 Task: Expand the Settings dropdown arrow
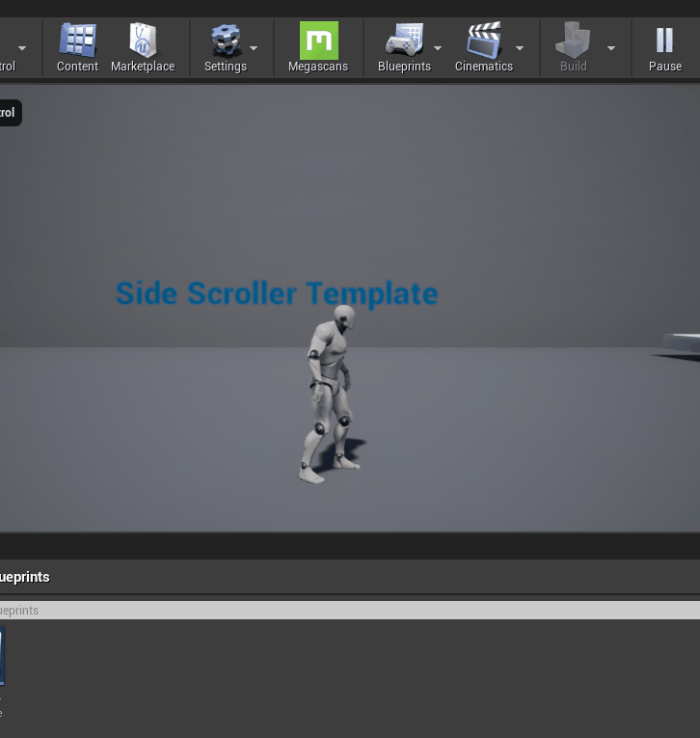(x=254, y=48)
